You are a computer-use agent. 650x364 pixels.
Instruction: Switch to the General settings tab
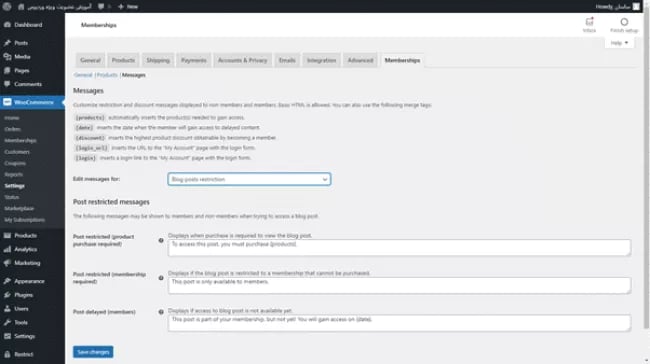[90, 60]
